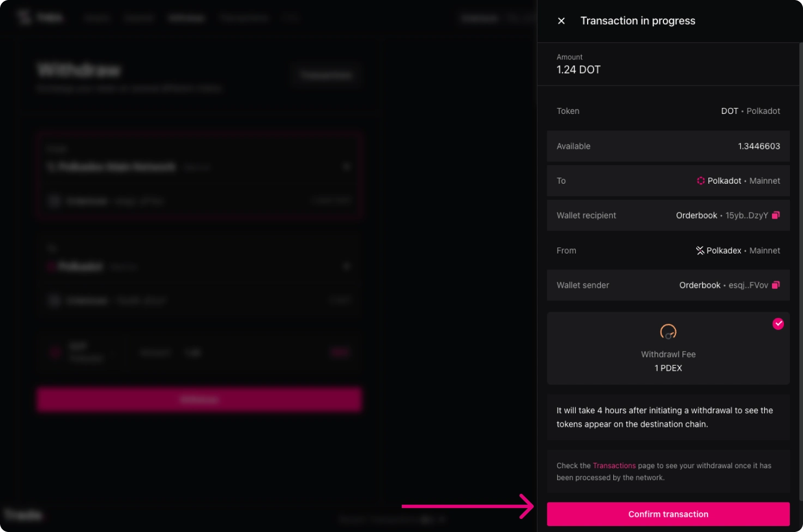Screen dimensions: 803x532
Task: Click the Polkadot logo in To row
Action: (x=701, y=181)
